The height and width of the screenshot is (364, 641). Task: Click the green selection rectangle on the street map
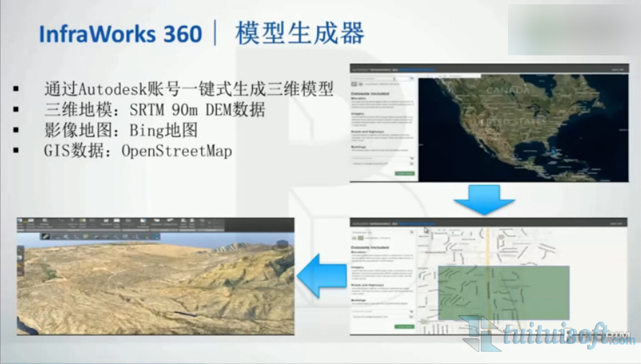(x=503, y=292)
